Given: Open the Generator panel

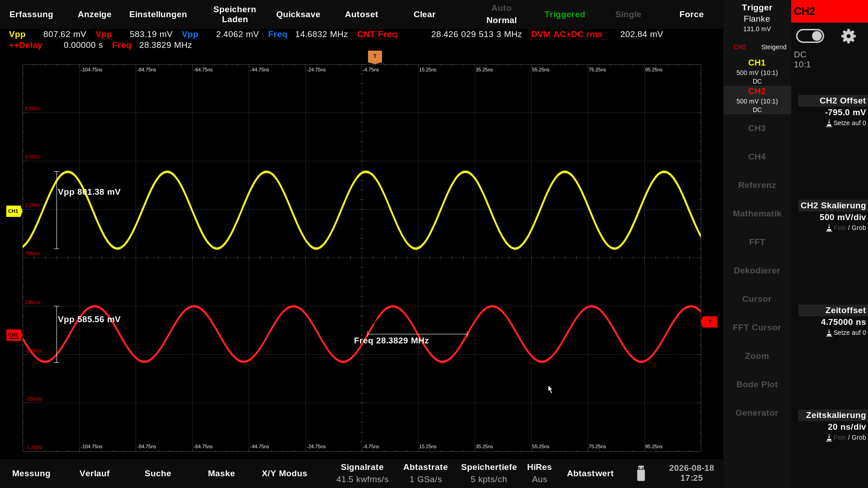Looking at the screenshot, I should [x=757, y=413].
